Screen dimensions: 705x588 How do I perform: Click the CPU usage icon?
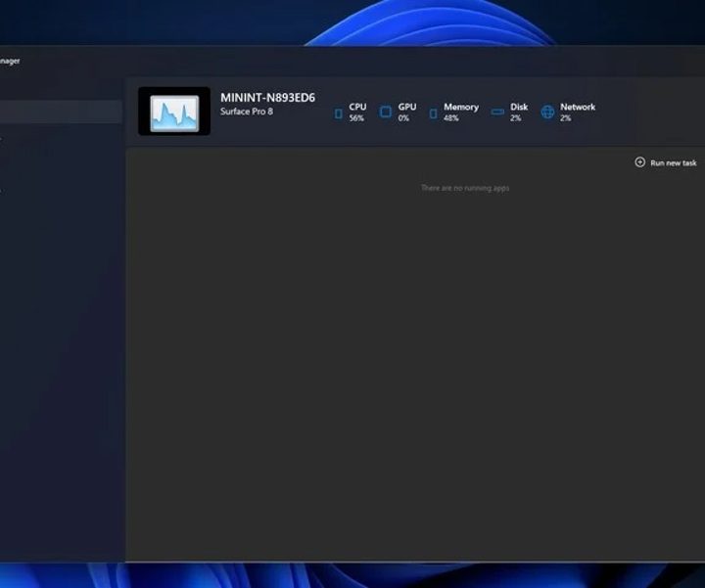(x=339, y=113)
